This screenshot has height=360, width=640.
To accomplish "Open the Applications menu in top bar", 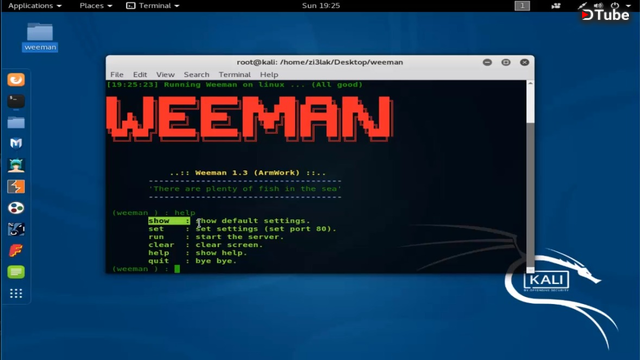I will coord(35,6).
